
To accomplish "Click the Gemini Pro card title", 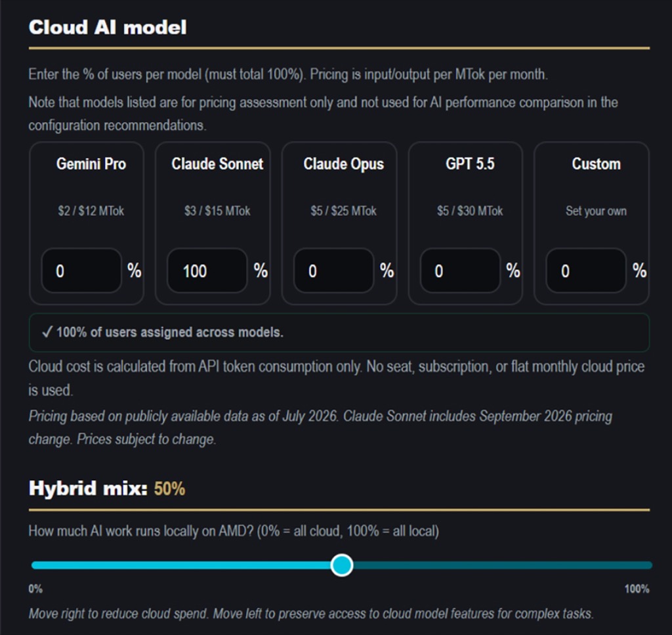I will pos(91,164).
